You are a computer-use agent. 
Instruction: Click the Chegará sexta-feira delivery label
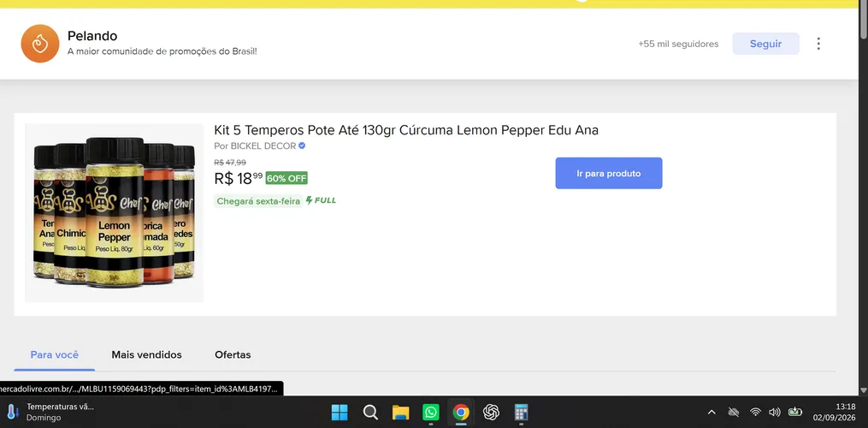[x=258, y=200]
